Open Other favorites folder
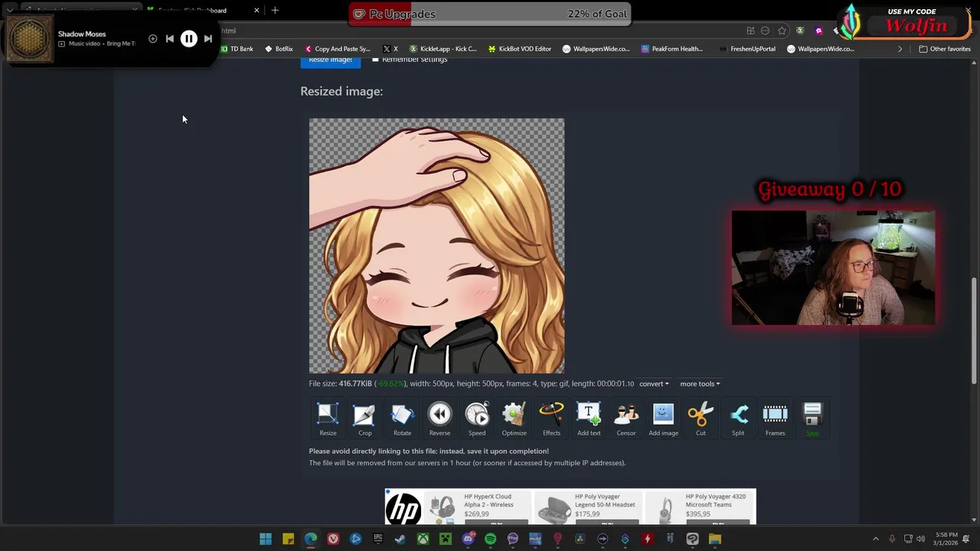 [x=945, y=49]
